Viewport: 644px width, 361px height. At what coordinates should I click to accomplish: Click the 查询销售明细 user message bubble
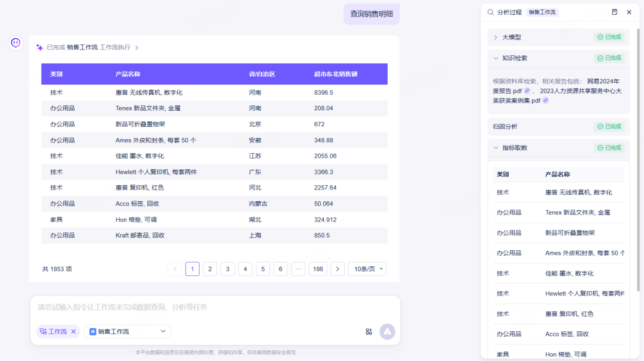(x=371, y=14)
